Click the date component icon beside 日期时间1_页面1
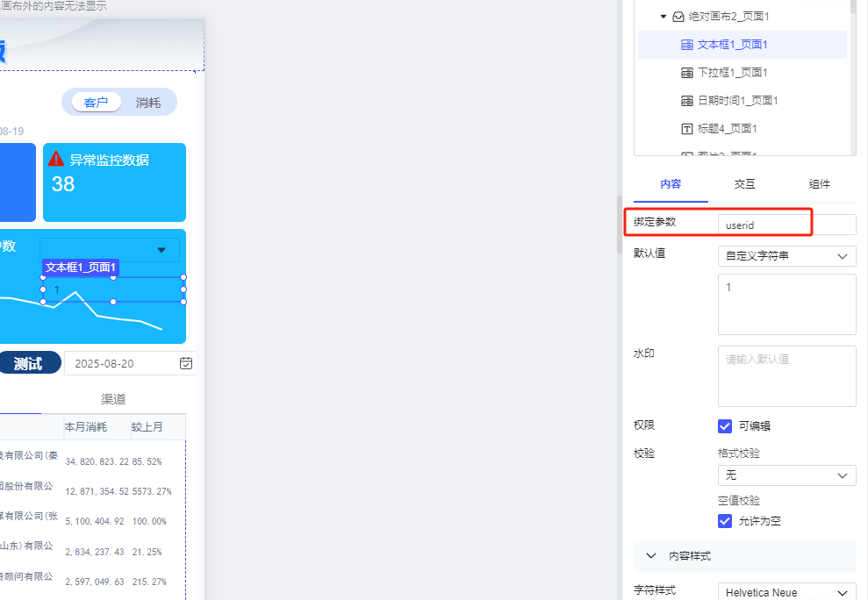The height and width of the screenshot is (600, 868). click(687, 101)
